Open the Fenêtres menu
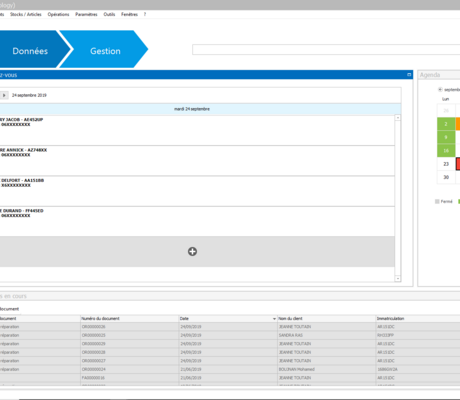 (x=129, y=14)
